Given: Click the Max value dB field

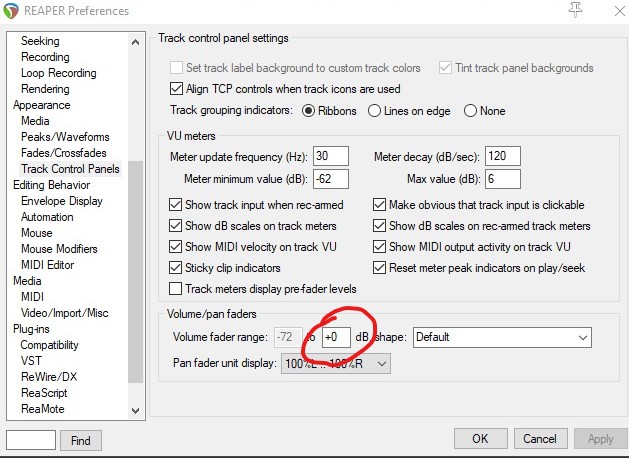Looking at the screenshot, I should pyautogui.click(x=503, y=179).
